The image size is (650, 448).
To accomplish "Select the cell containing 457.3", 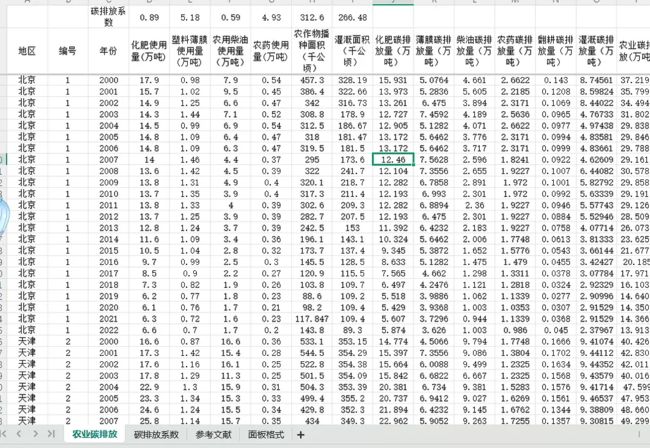I will 311,80.
